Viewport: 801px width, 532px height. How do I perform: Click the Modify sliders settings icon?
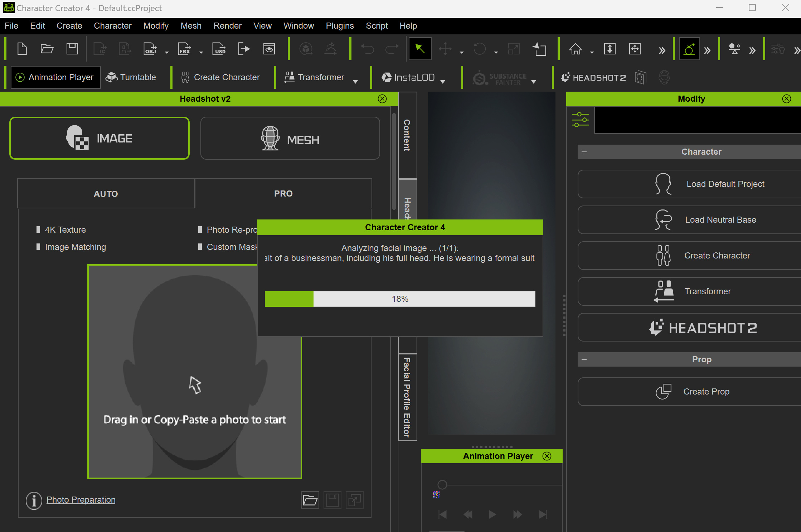point(580,120)
